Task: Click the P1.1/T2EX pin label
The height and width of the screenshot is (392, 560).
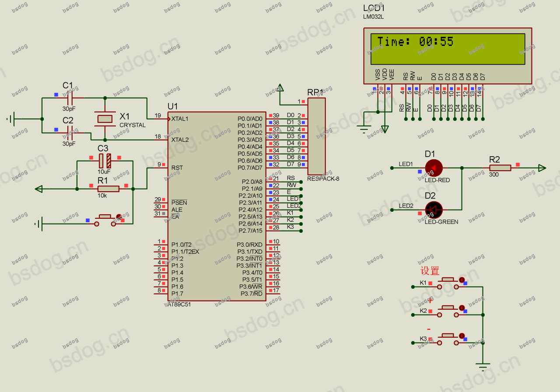Action: [185, 252]
